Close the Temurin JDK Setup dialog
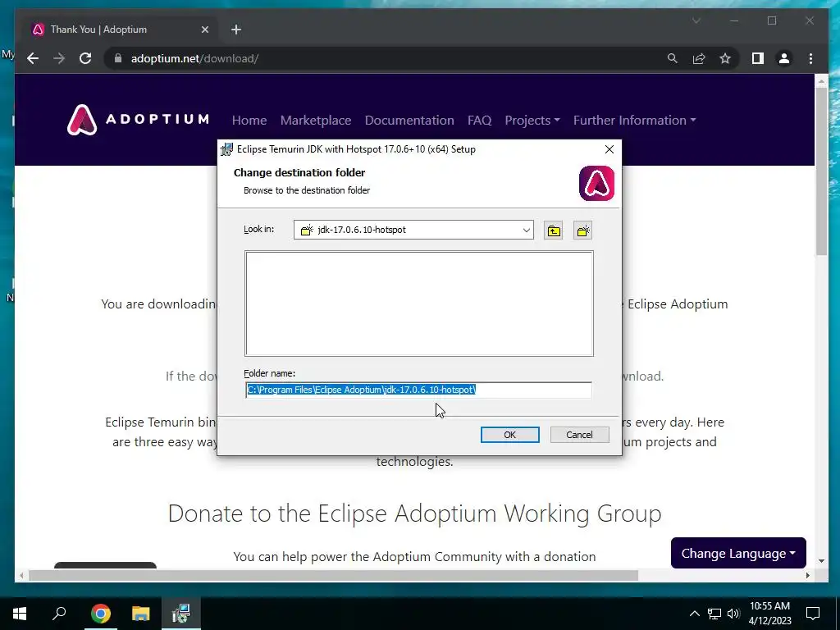The width and height of the screenshot is (840, 630). tap(609, 149)
